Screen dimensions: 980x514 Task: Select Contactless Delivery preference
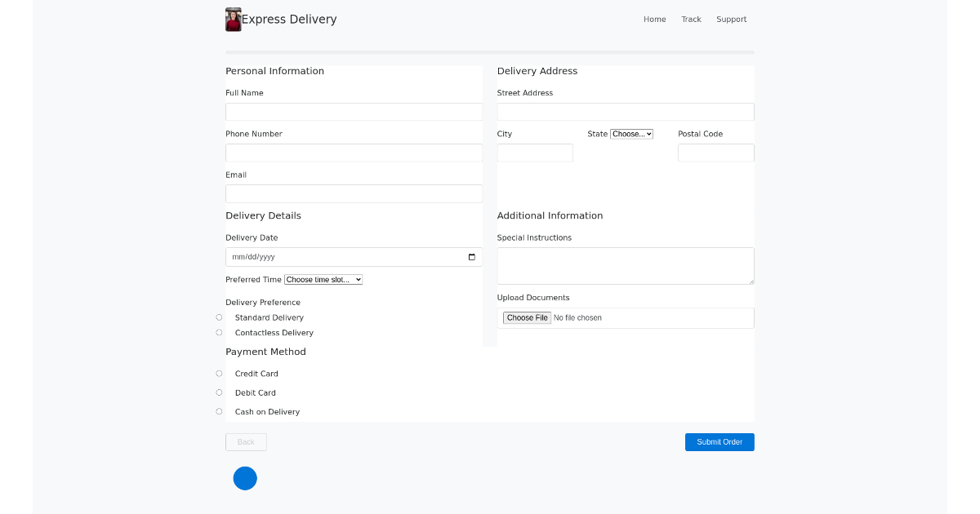click(x=219, y=332)
